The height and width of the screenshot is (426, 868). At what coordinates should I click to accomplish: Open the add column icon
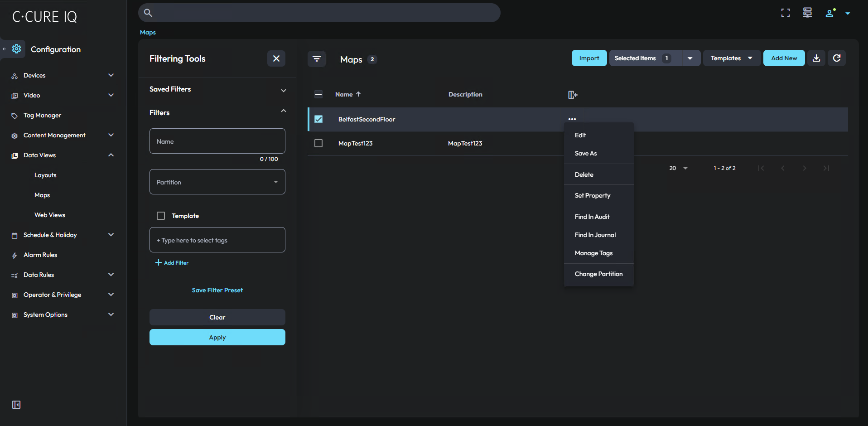[x=573, y=95]
